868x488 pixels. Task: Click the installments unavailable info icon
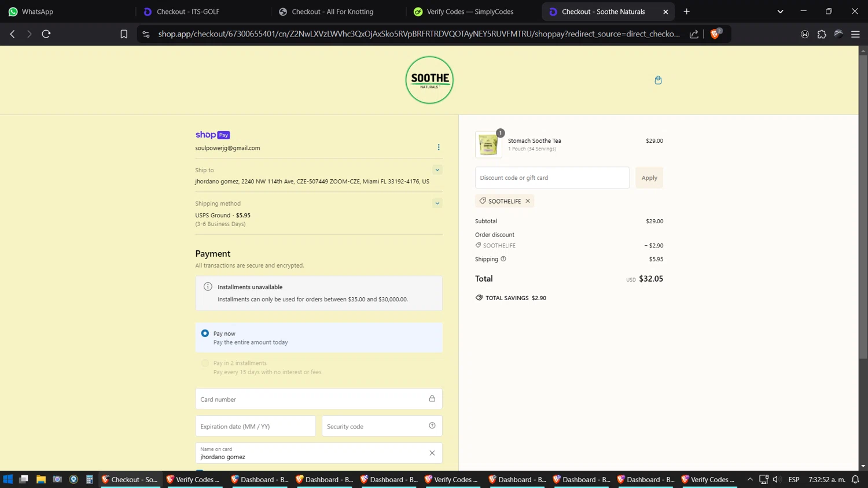click(x=208, y=287)
